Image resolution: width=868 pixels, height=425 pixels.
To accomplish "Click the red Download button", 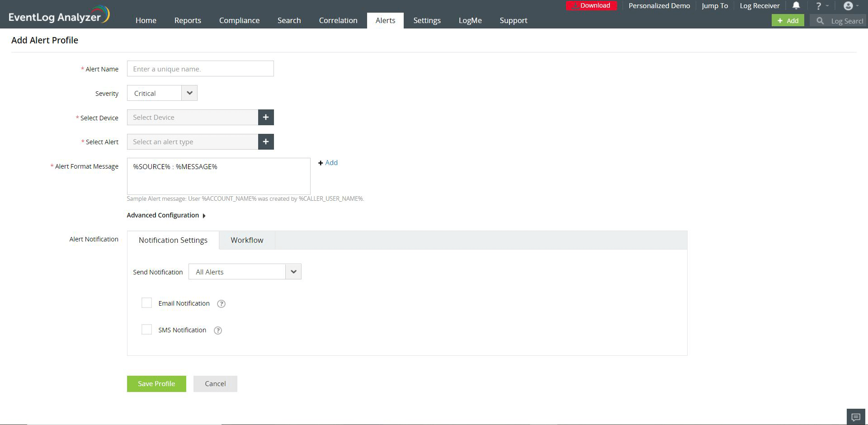I will coord(591,6).
